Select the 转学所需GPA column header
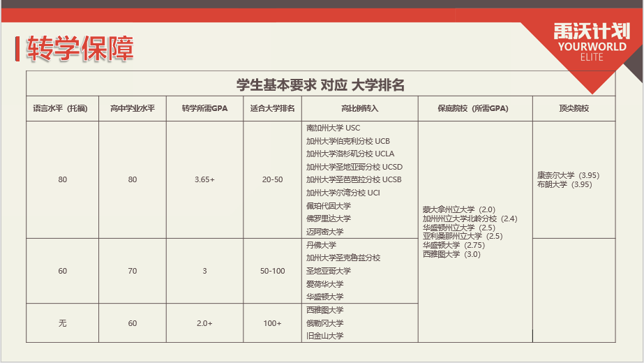The image size is (644, 363). (x=204, y=109)
